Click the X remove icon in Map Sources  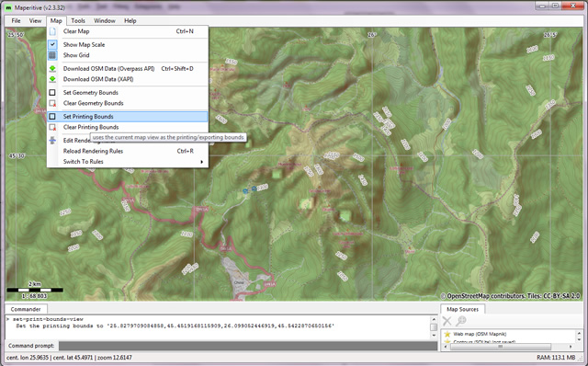[x=447, y=321]
